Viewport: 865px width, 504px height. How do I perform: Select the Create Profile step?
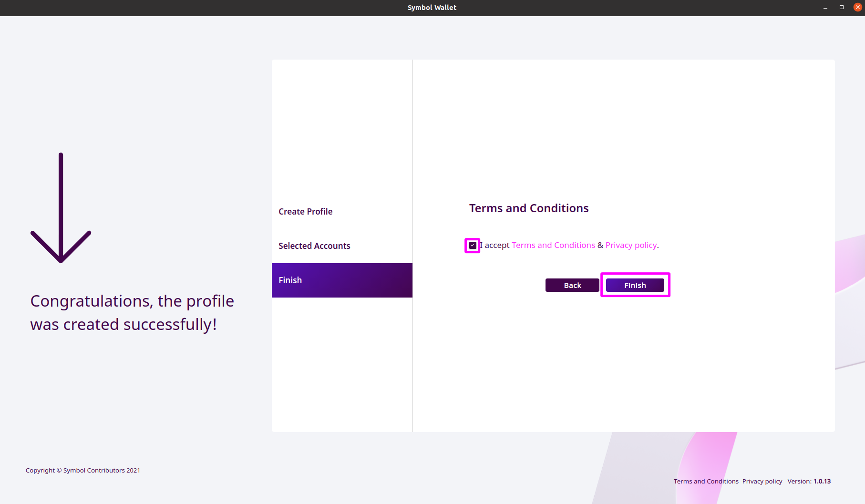pos(342,212)
